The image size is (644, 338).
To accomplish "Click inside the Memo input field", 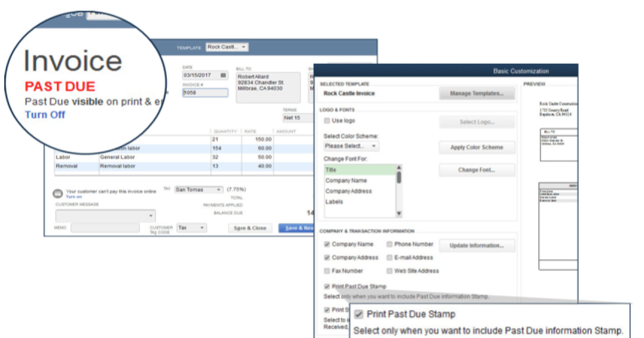I will pos(105,227).
